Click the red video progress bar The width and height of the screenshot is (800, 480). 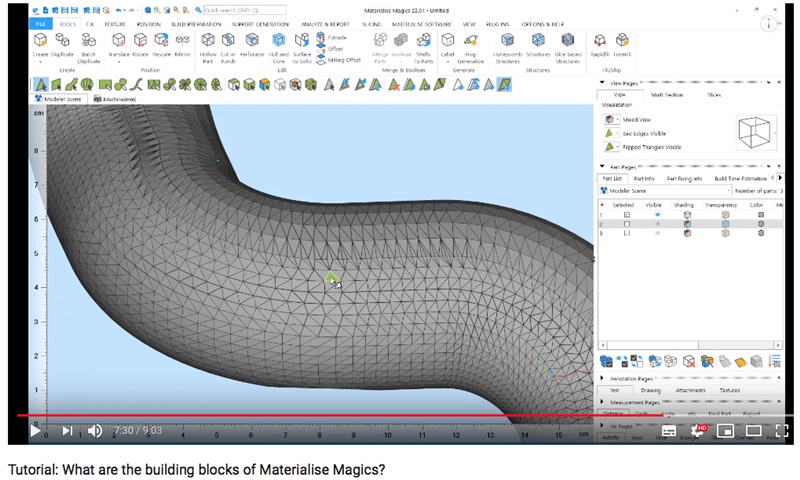[x=300, y=415]
